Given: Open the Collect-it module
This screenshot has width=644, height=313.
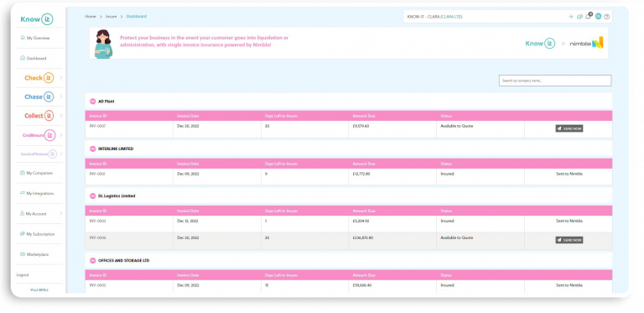Looking at the screenshot, I should point(39,116).
